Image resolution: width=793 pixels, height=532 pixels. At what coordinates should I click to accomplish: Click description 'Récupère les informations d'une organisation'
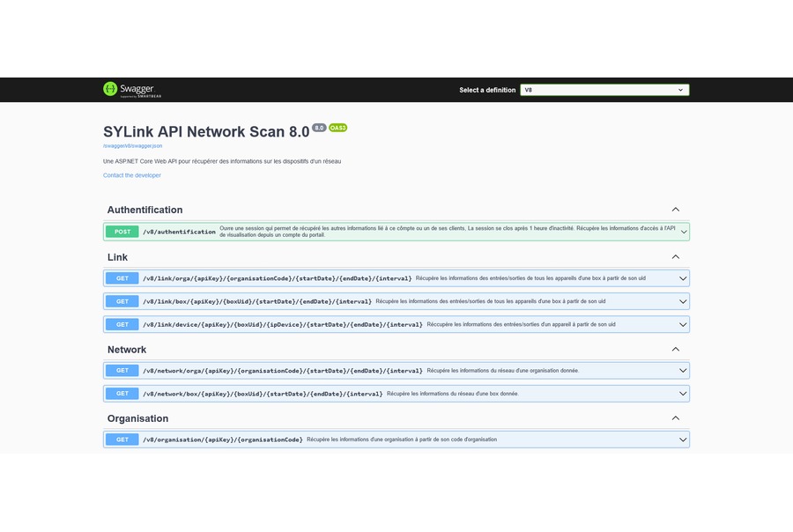click(402, 440)
